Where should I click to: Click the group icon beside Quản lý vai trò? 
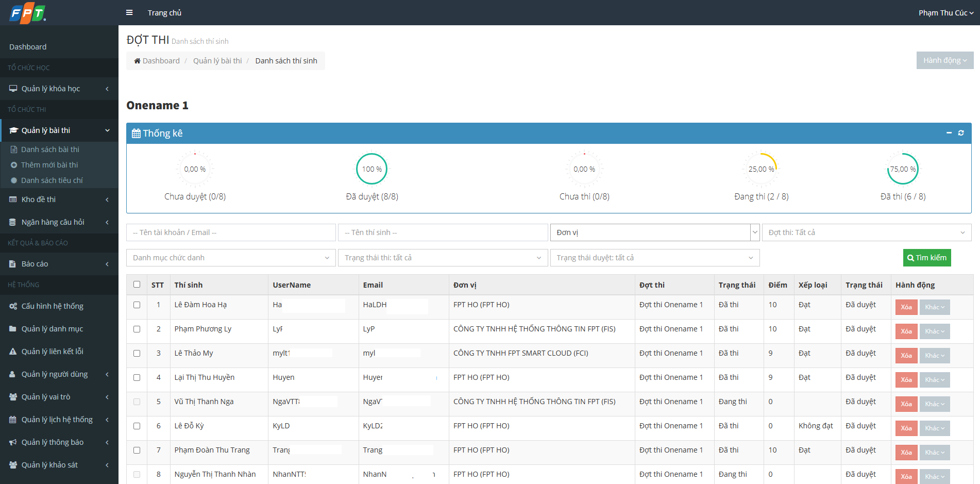[x=13, y=397]
